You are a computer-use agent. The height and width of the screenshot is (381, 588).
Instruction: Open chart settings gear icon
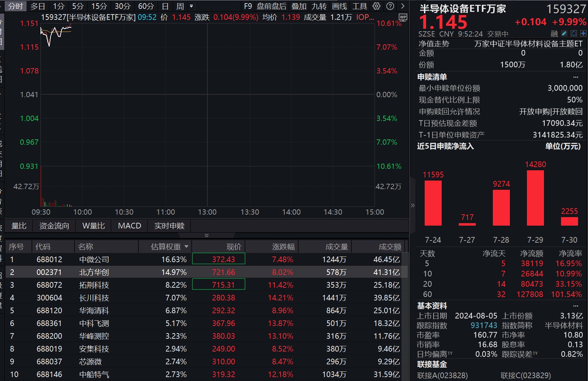[376, 6]
